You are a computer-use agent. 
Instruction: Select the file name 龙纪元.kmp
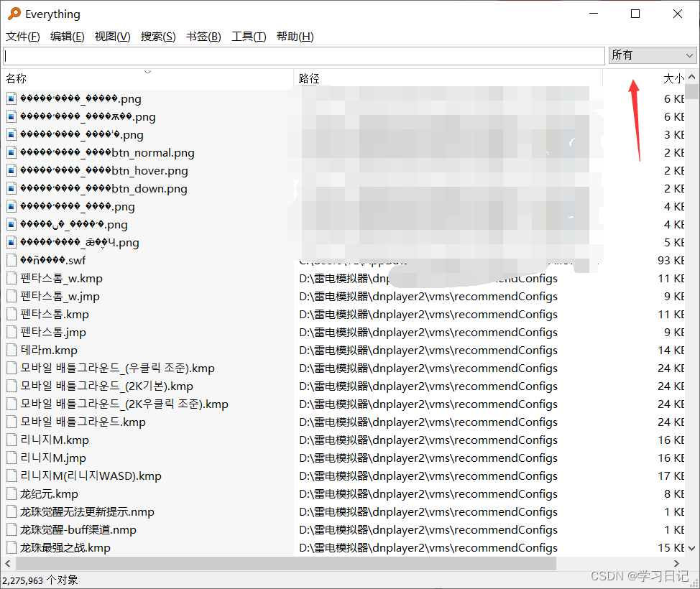tap(49, 493)
